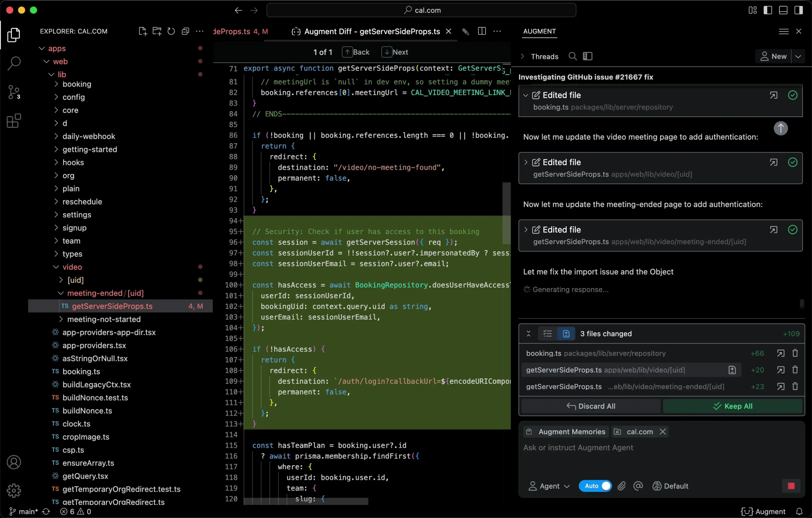Attach a file using the paperclip icon

621,486
